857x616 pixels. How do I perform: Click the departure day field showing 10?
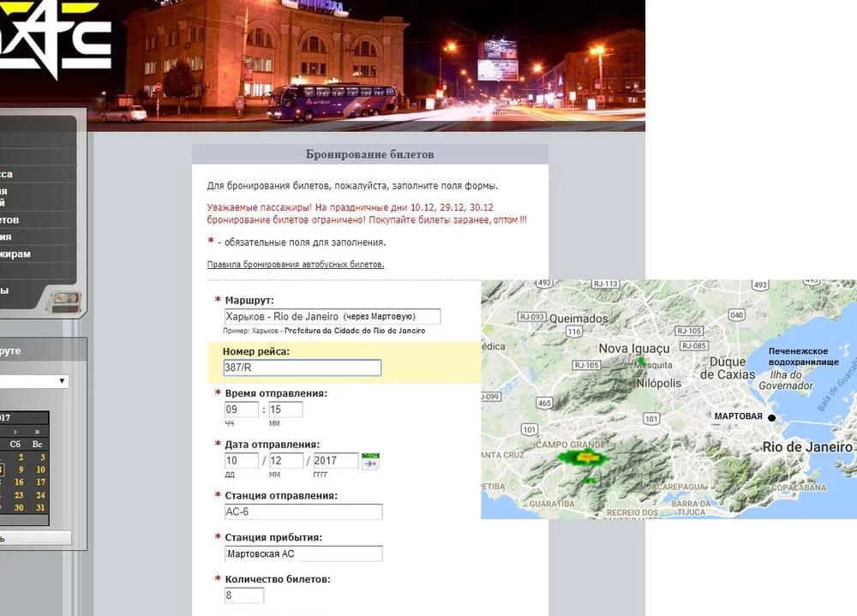click(x=241, y=461)
